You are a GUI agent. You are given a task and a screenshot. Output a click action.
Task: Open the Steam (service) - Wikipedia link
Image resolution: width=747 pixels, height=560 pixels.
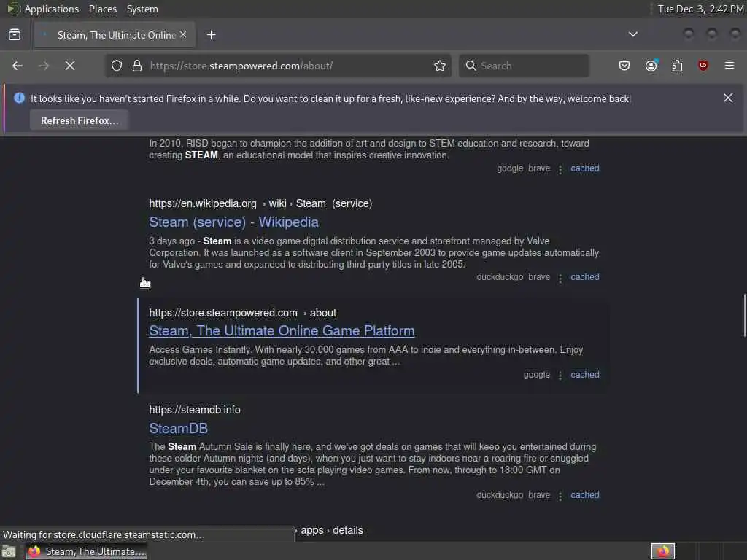pyautogui.click(x=233, y=222)
